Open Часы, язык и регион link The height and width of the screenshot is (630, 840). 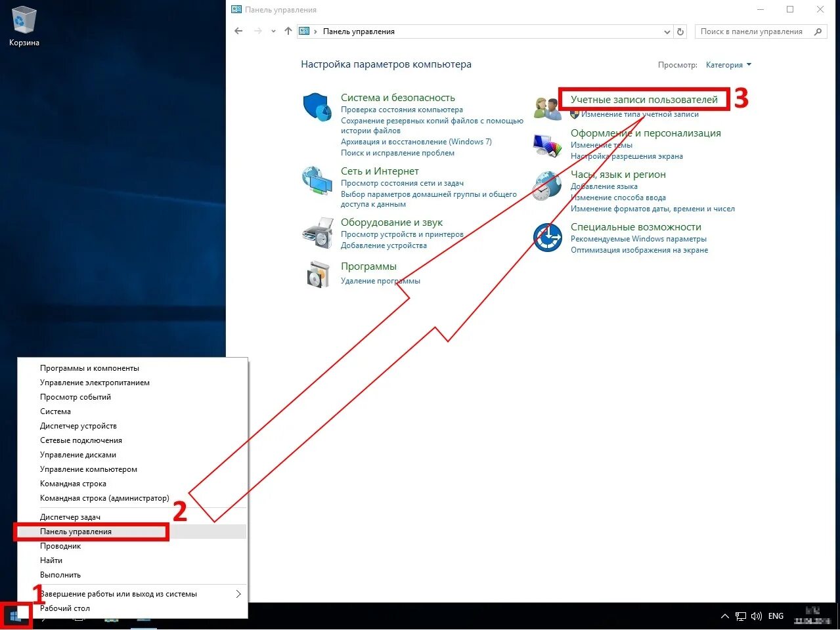point(618,175)
